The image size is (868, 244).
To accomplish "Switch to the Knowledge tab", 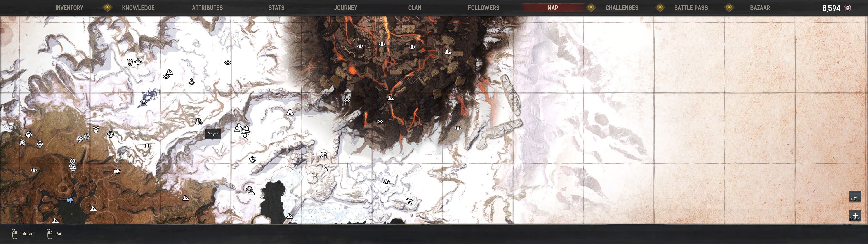I will [x=138, y=8].
